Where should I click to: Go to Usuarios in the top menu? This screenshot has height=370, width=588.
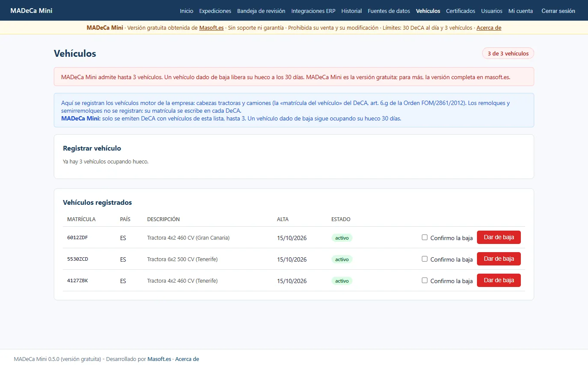[x=492, y=11]
